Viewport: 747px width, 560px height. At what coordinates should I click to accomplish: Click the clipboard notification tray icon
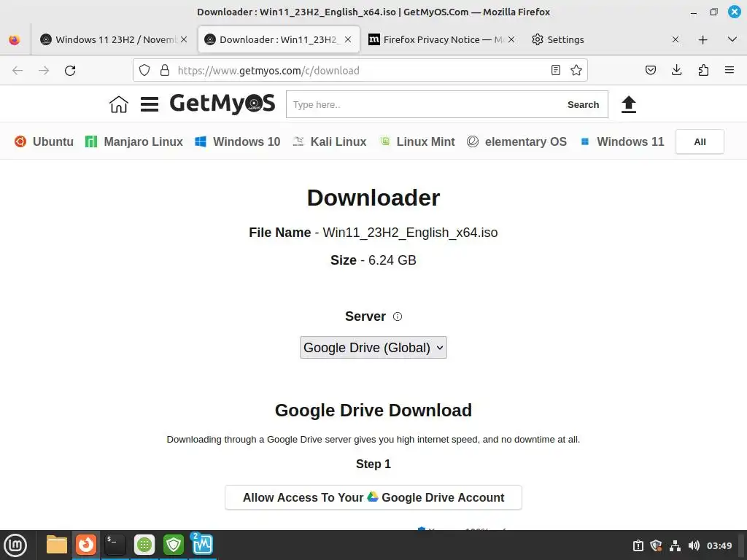pos(638,545)
